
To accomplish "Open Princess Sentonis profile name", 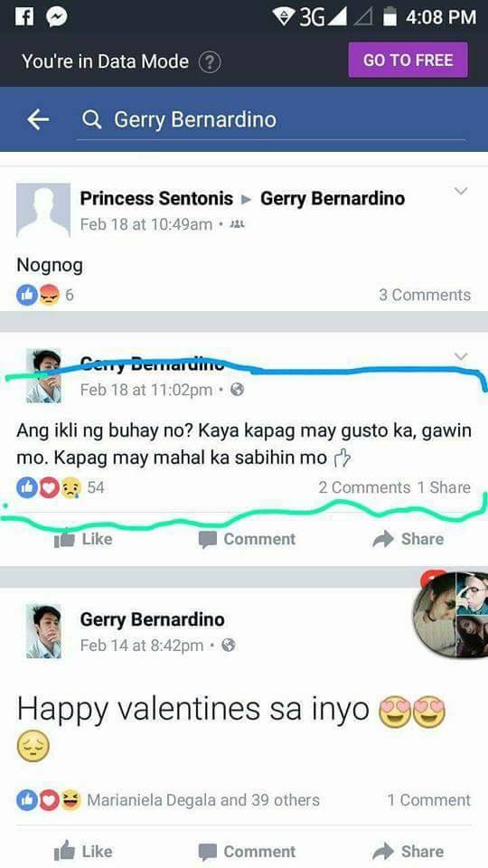I will (x=156, y=198).
